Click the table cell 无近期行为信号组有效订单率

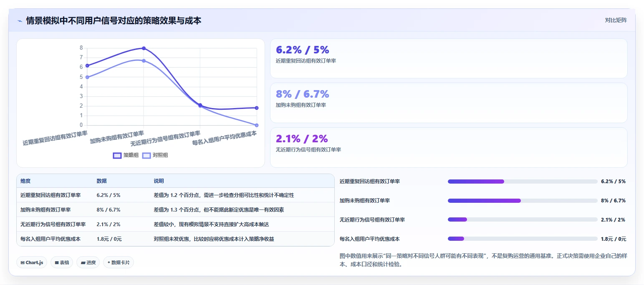click(x=53, y=224)
